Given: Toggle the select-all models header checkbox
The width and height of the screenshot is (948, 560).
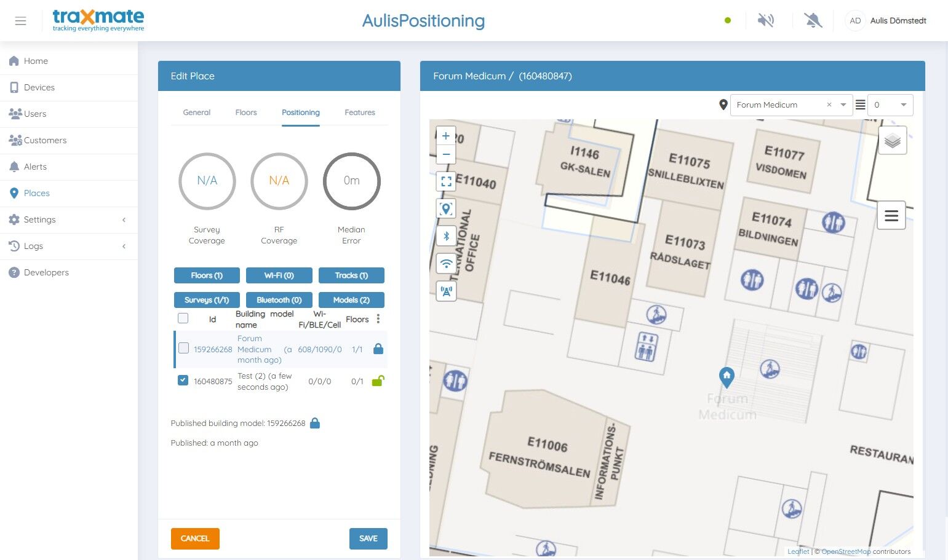Looking at the screenshot, I should coord(183,318).
